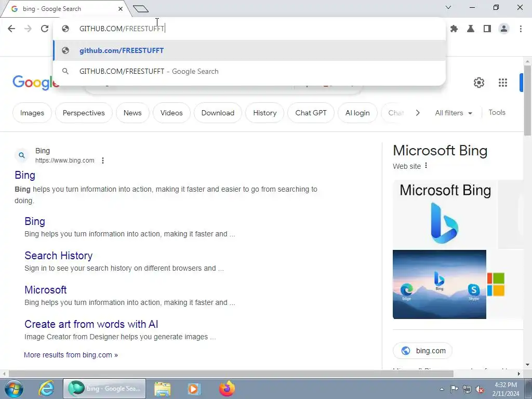The width and height of the screenshot is (532, 399).
Task: Select the History filter chip
Action: 264,113
